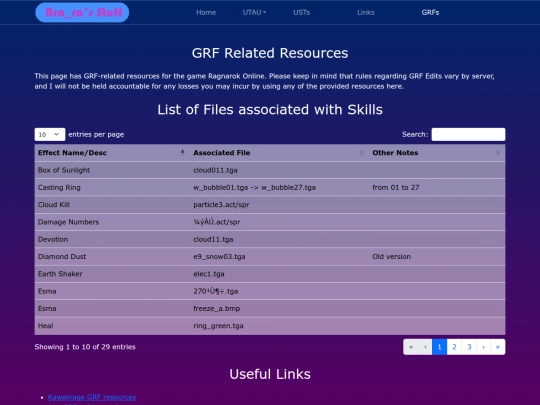
Task: Open the Links nav item
Action: 366,12
